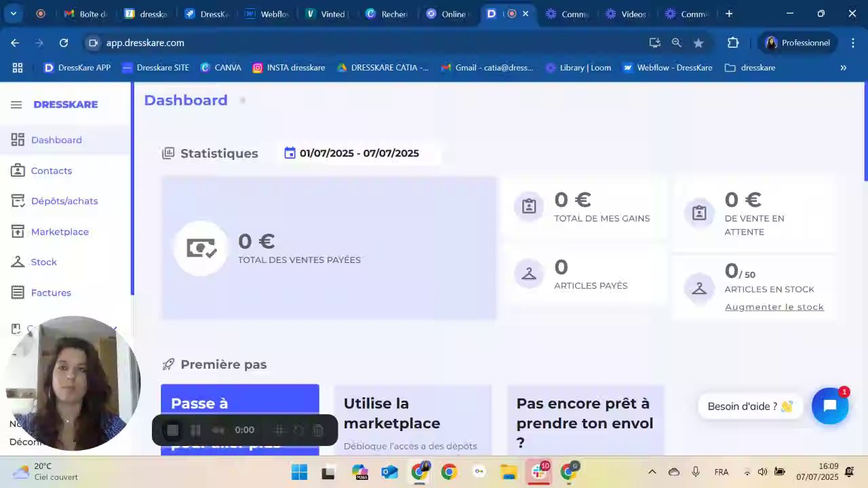Click the Marketplace store icon

(18, 232)
